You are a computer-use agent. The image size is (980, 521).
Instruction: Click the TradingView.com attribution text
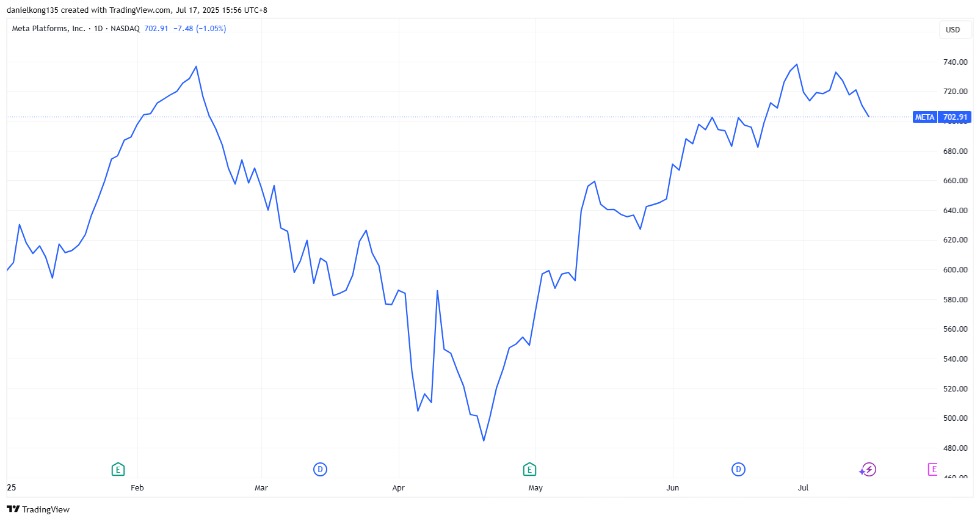(140, 10)
